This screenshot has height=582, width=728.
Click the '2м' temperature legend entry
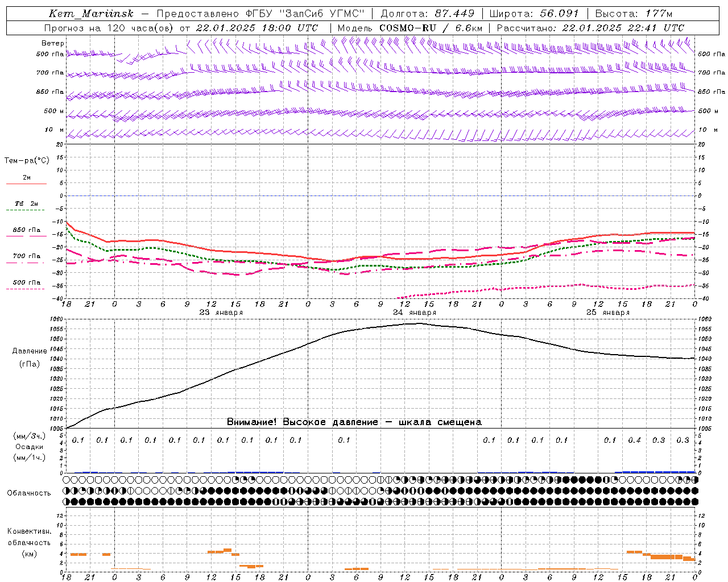point(27,177)
